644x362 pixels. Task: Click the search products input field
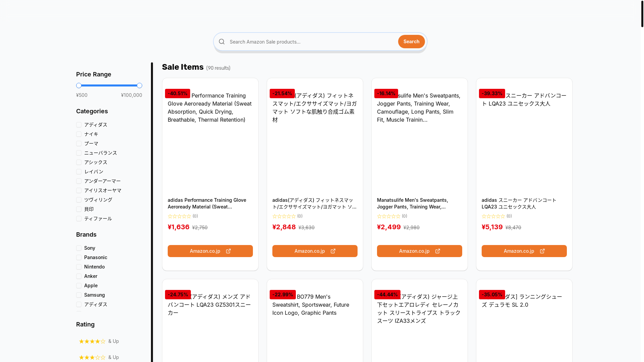point(312,42)
